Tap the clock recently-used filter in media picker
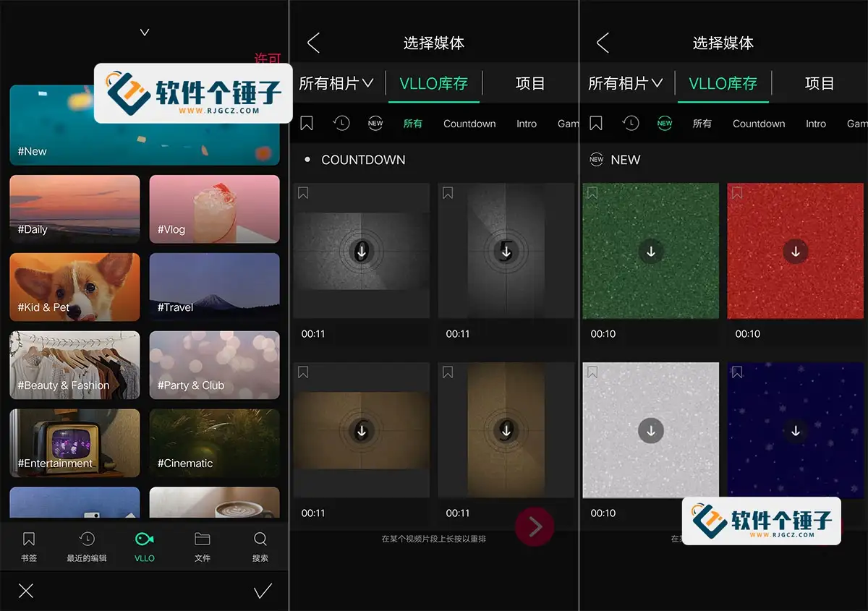The height and width of the screenshot is (611, 868). point(341,123)
